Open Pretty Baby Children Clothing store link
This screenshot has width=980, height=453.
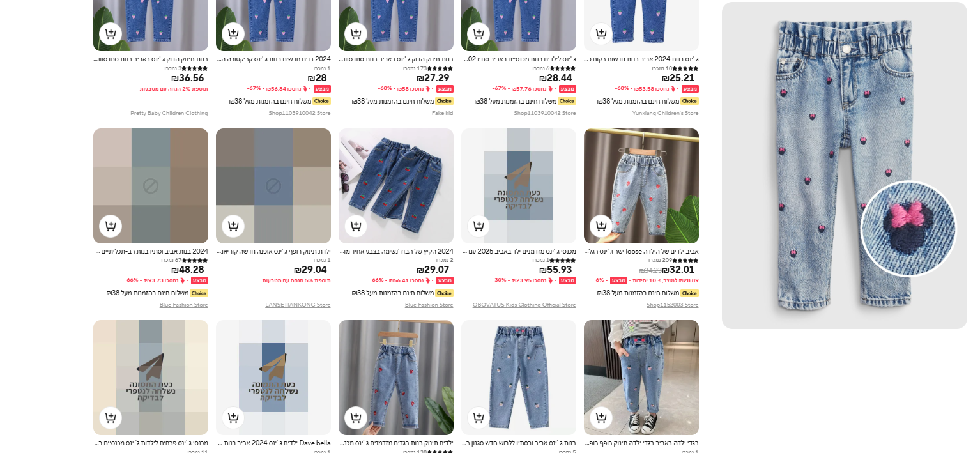[x=169, y=113]
